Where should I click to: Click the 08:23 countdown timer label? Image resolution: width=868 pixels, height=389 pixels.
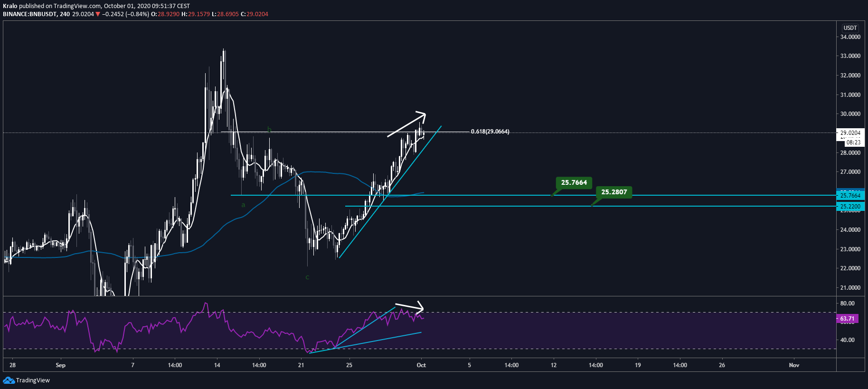(853, 142)
